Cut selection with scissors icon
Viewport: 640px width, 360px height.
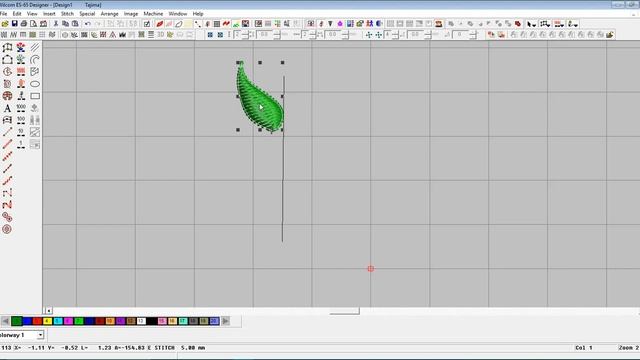tap(56, 24)
